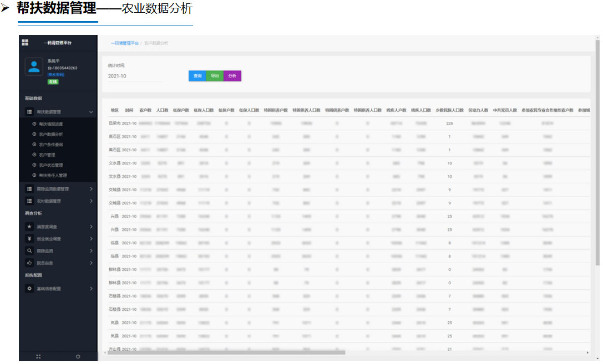
Task: Click the list icon beside 帮扶数据管理
Action: tap(29, 112)
